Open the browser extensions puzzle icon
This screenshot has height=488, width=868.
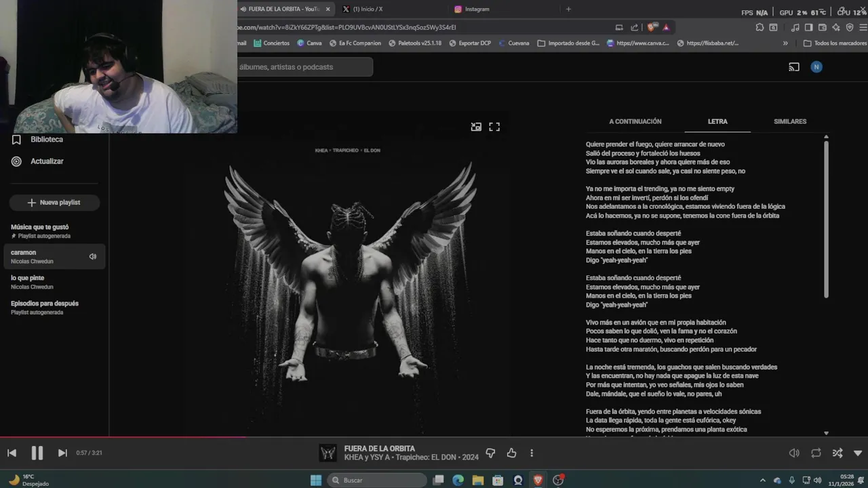point(759,27)
